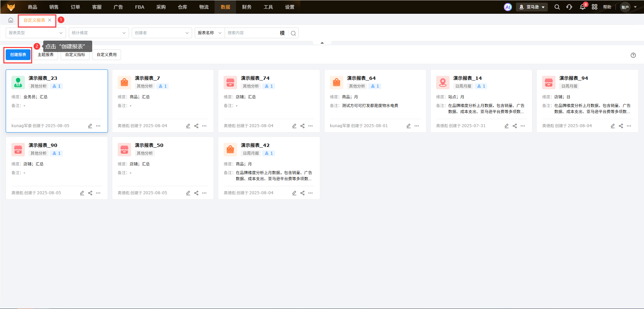The width and height of the screenshot is (644, 309).
Task: Open the 演示报表_23 card thumbnail icon
Action: (x=18, y=82)
